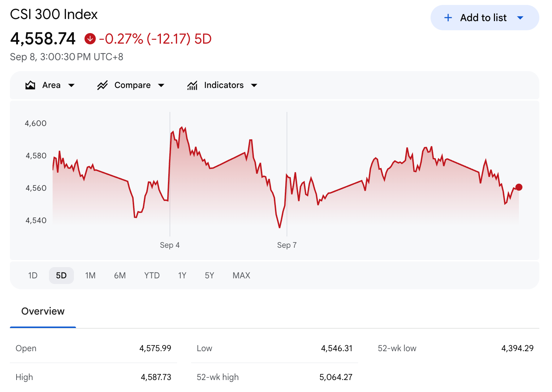The image size is (552, 392).
Task: Open the Compare dropdown arrow
Action: click(x=161, y=85)
